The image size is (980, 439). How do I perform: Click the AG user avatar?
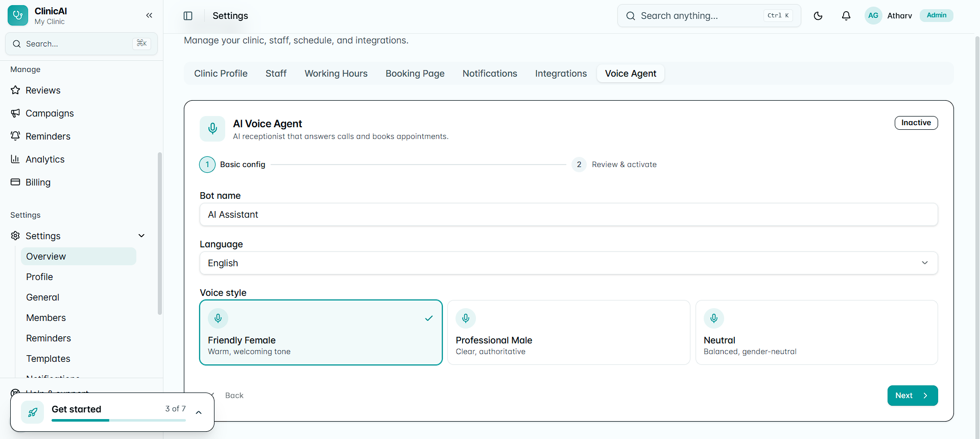pos(873,15)
